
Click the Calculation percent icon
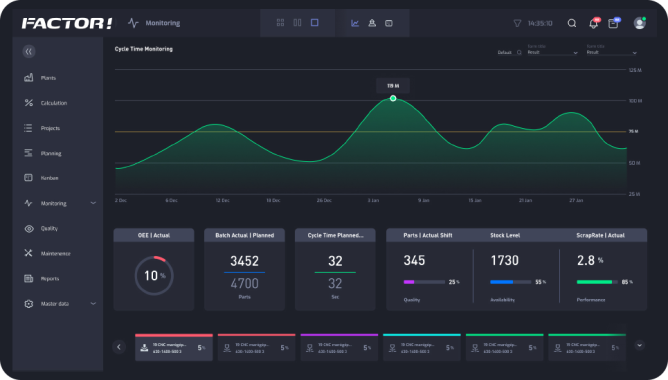point(29,103)
